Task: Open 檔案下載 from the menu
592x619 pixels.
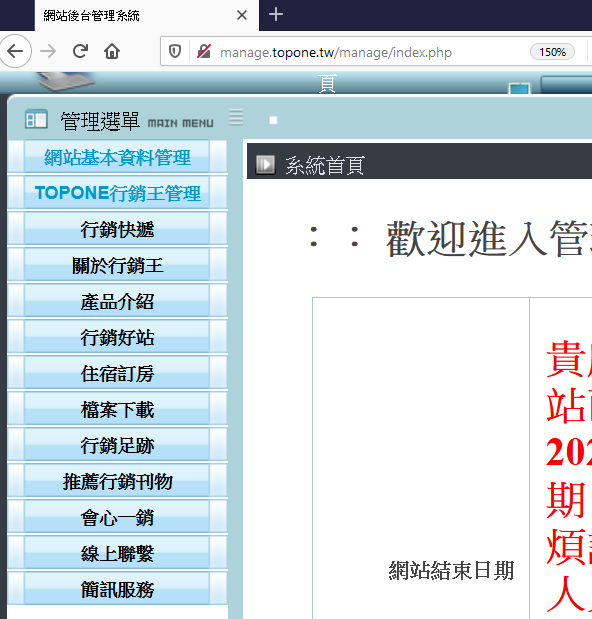Action: (x=117, y=409)
